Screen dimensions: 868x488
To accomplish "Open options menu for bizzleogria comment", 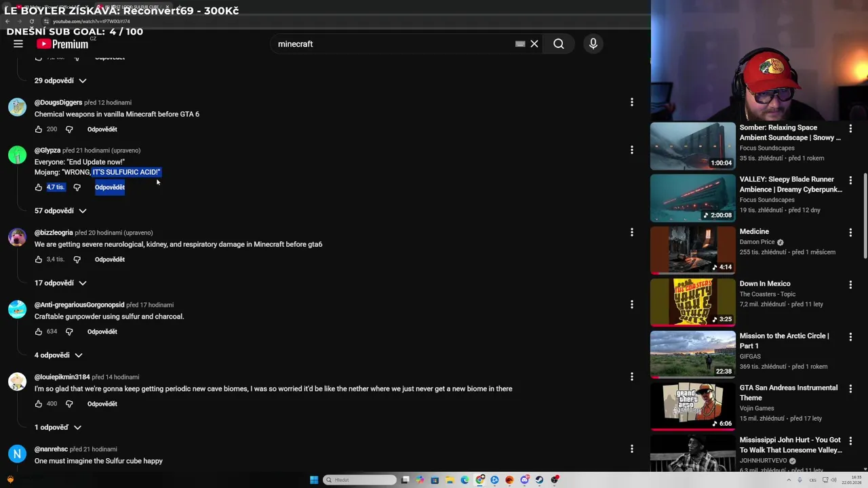I will point(632,232).
